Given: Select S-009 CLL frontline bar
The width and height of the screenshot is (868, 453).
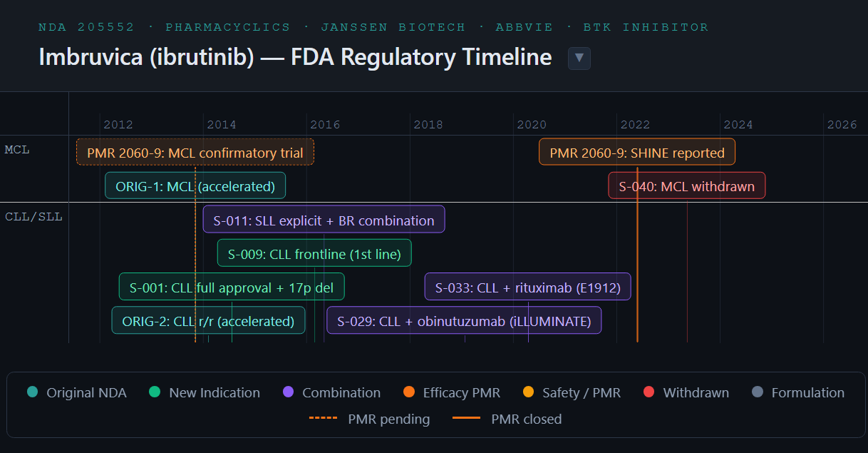Looking at the screenshot, I should pyautogui.click(x=314, y=253).
